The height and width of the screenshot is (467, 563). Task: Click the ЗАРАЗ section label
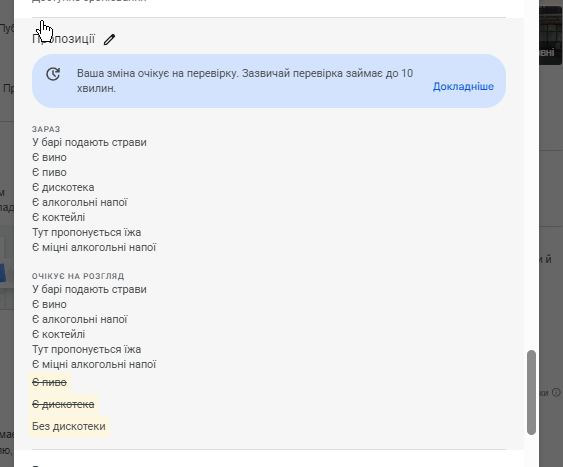[46, 129]
